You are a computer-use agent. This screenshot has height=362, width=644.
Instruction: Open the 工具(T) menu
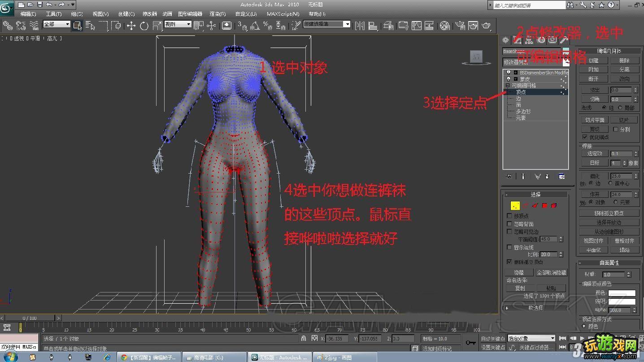[54, 14]
